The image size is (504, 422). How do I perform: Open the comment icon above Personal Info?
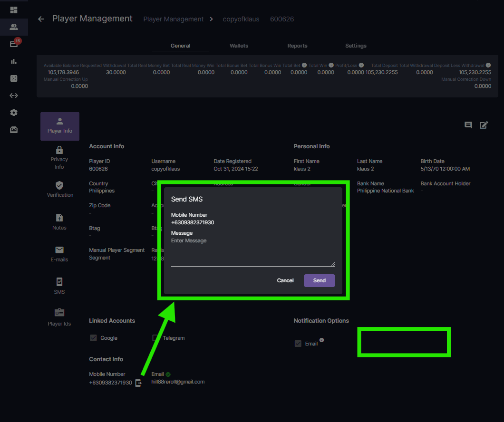tap(468, 125)
